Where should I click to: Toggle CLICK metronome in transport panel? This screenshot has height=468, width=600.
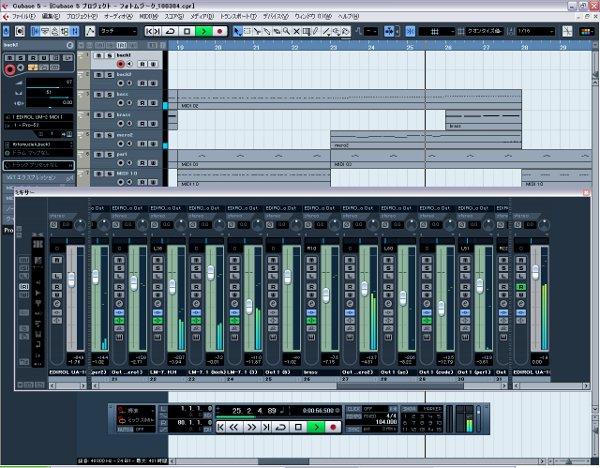354,409
